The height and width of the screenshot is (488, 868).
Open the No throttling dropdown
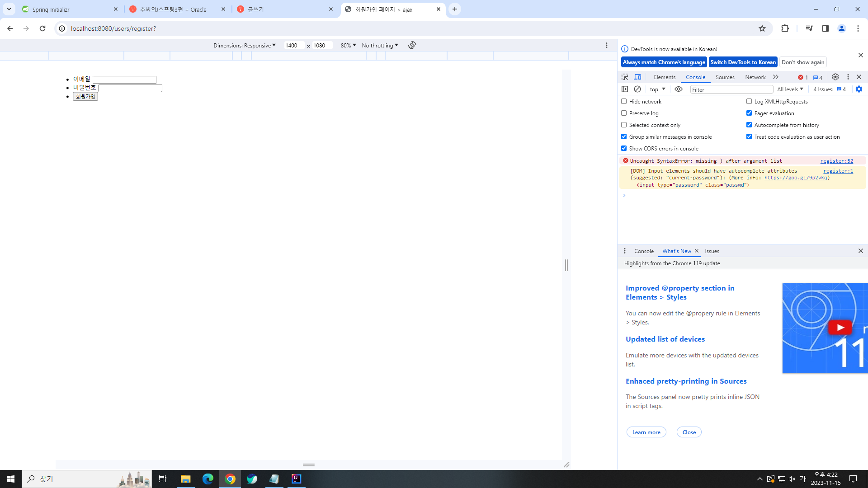380,46
